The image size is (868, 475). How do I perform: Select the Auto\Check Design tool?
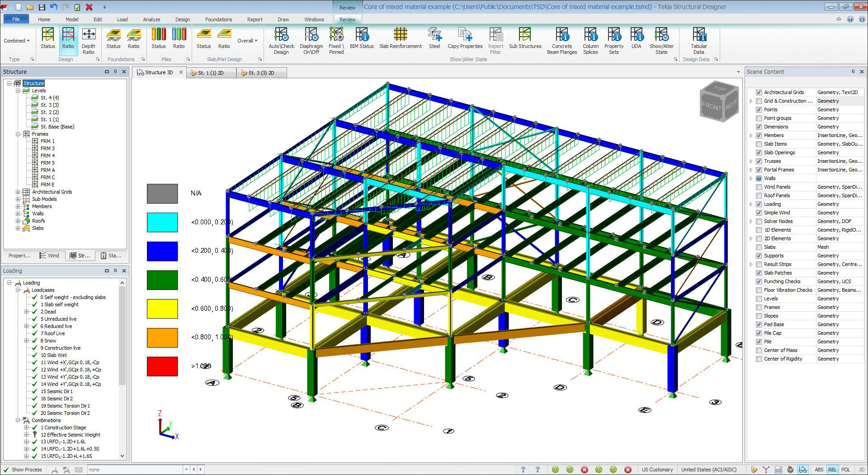pyautogui.click(x=281, y=40)
